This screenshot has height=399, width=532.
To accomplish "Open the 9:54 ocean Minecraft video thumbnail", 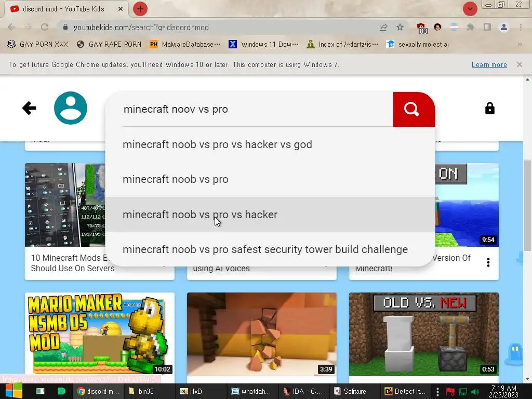I will click(x=467, y=205).
